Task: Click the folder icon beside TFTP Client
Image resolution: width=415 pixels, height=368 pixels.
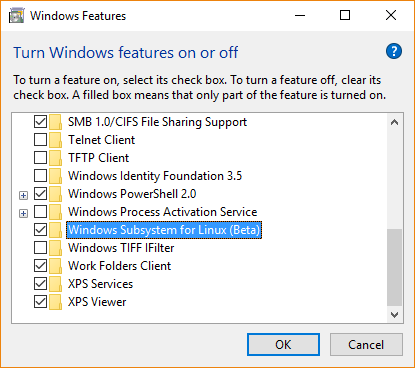Action: click(55, 158)
